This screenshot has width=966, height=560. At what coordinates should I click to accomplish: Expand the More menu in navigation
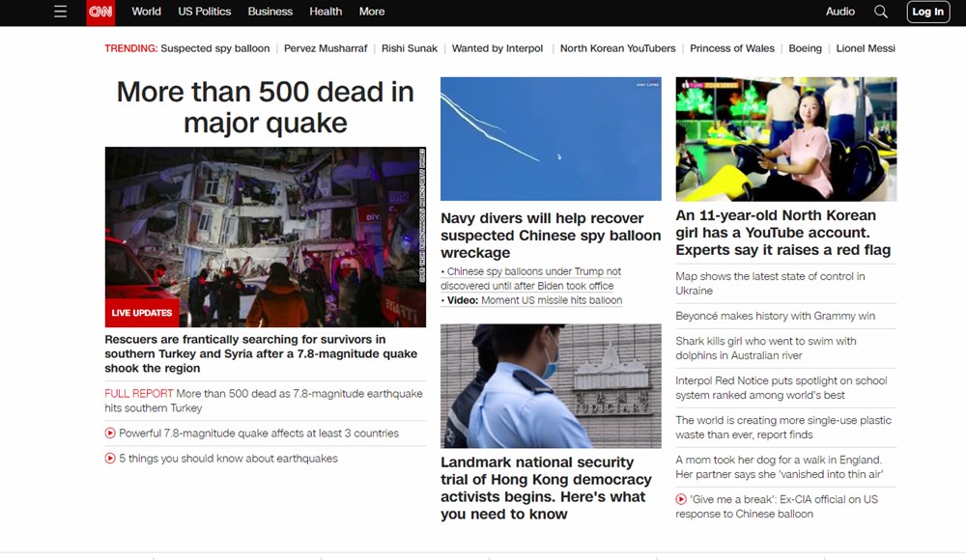point(371,12)
